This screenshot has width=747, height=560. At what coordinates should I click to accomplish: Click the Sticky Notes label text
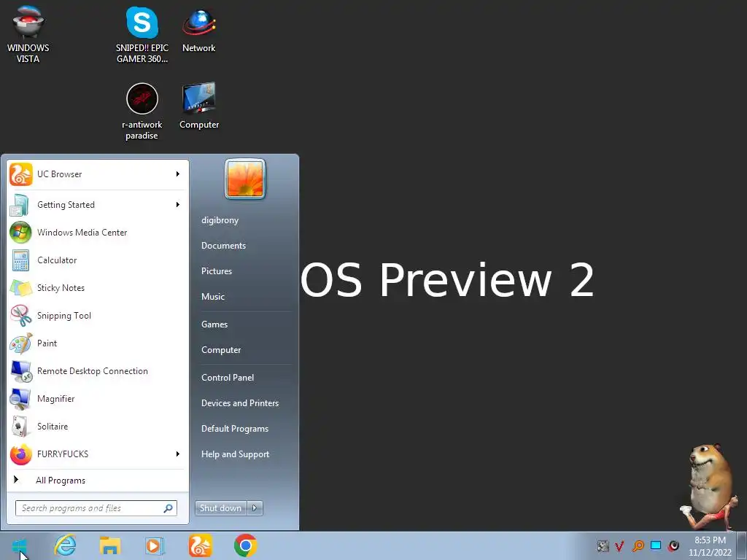[61, 287]
